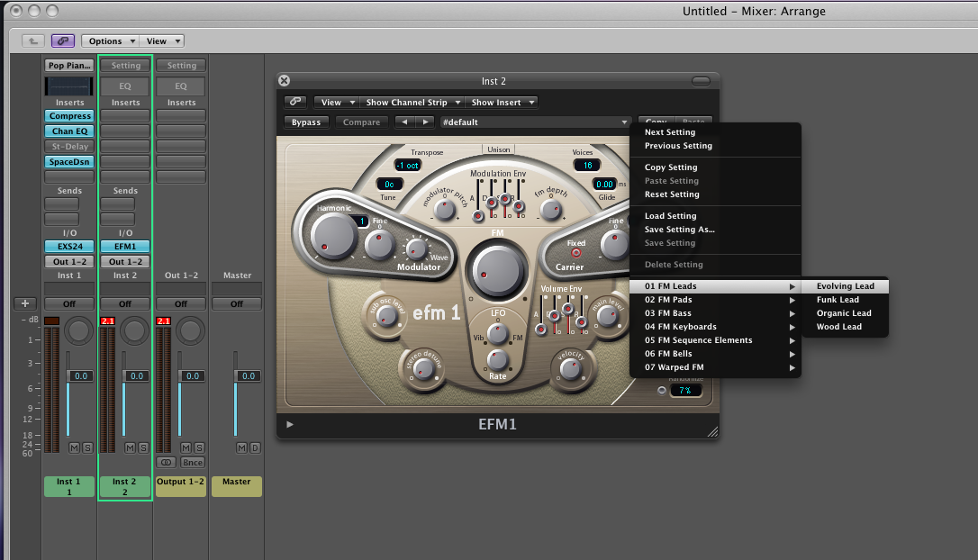Expand the 04 FM Keyboards submenu
Image resolution: width=978 pixels, height=560 pixels.
click(715, 327)
